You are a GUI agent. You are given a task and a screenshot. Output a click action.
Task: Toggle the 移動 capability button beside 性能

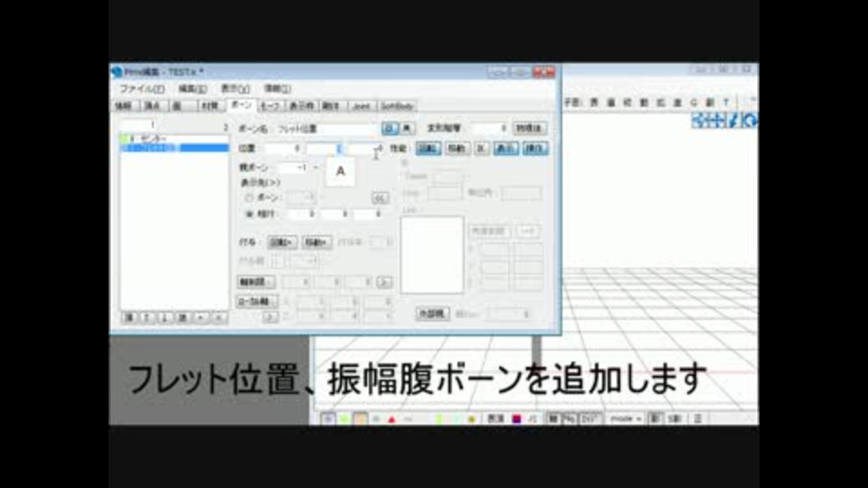point(458,148)
